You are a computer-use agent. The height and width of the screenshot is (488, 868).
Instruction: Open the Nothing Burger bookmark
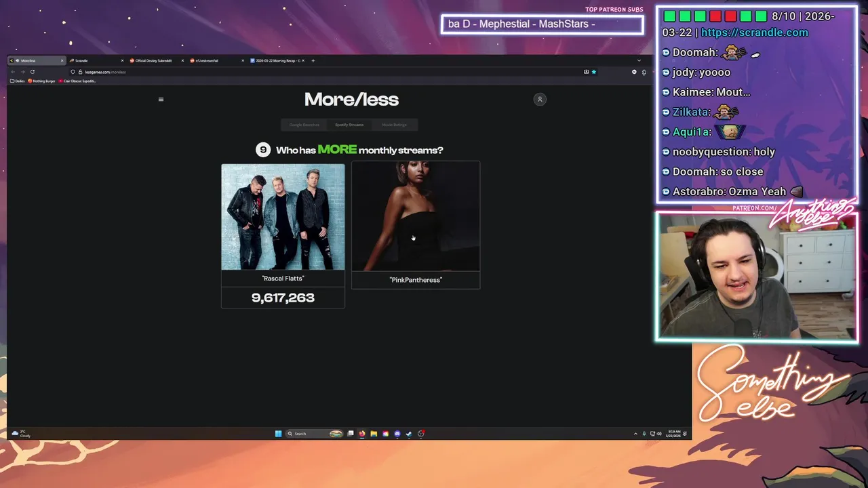tap(41, 81)
